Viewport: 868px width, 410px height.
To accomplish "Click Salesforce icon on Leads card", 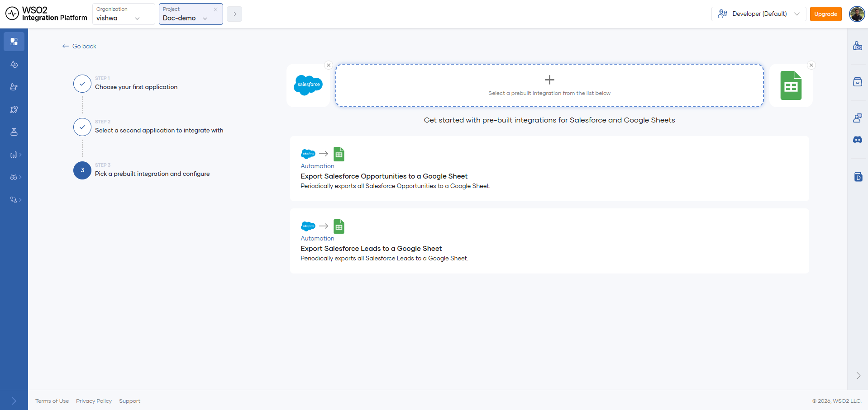I will (x=308, y=226).
